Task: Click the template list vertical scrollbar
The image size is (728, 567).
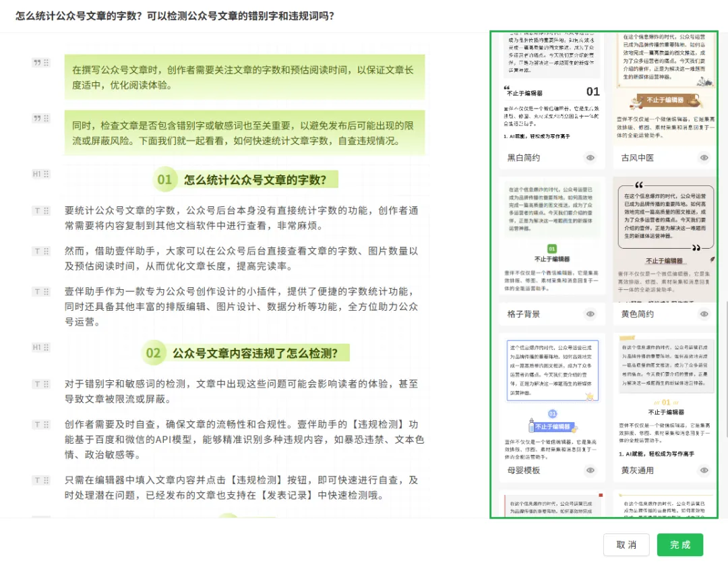Action: [726, 369]
